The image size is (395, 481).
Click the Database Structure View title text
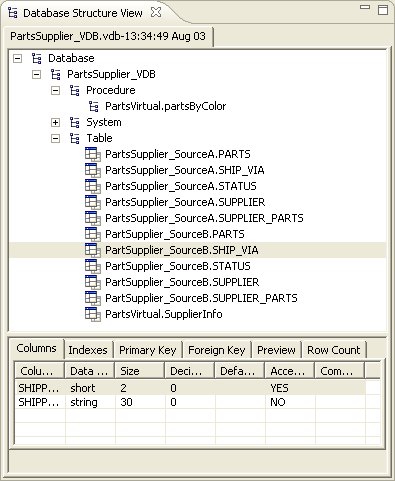(x=83, y=13)
